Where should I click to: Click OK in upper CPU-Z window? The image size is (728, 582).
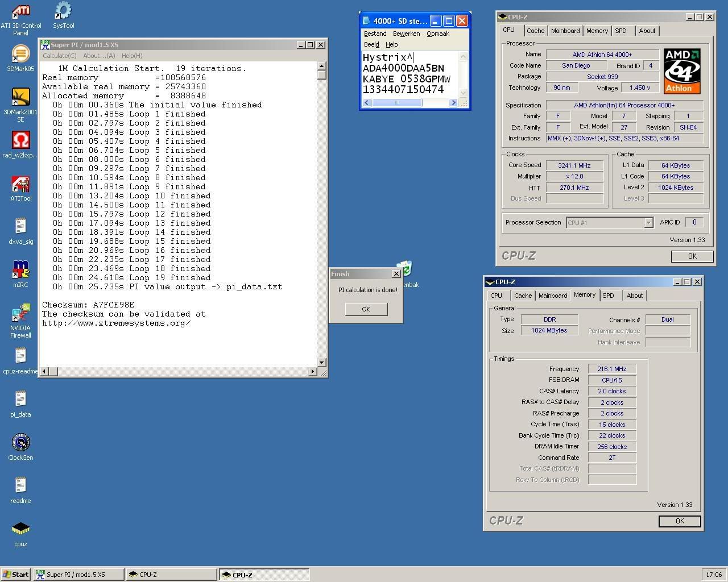pos(692,256)
